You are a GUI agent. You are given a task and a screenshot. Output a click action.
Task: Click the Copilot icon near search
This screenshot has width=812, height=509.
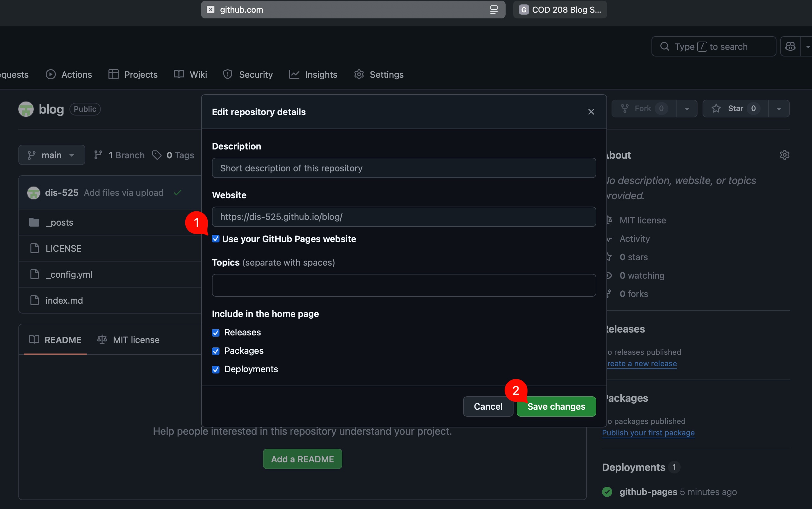tap(790, 46)
